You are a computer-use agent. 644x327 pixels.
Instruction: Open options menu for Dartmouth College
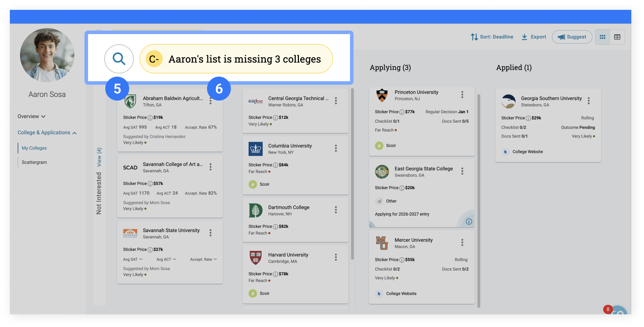pos(336,210)
